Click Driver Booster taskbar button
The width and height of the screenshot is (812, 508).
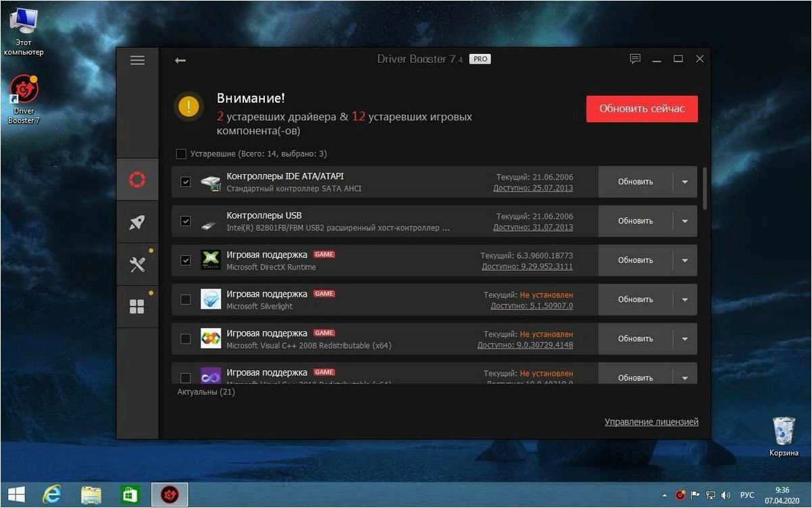pyautogui.click(x=170, y=494)
